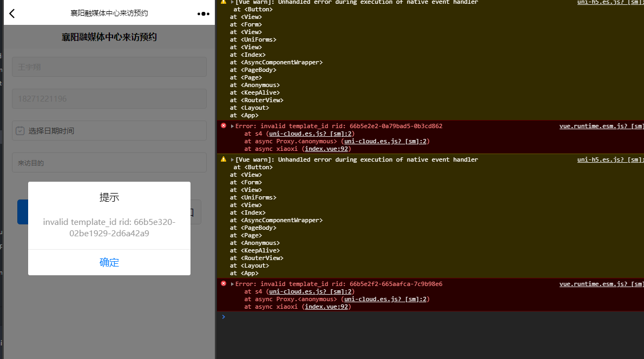Expand the second Vue warn message
644x359 pixels.
pyautogui.click(x=232, y=159)
